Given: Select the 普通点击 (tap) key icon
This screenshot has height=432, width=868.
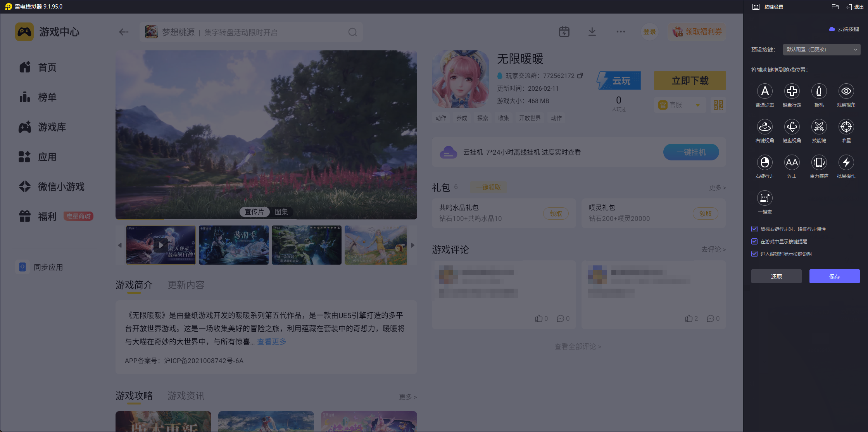Looking at the screenshot, I should click(764, 91).
